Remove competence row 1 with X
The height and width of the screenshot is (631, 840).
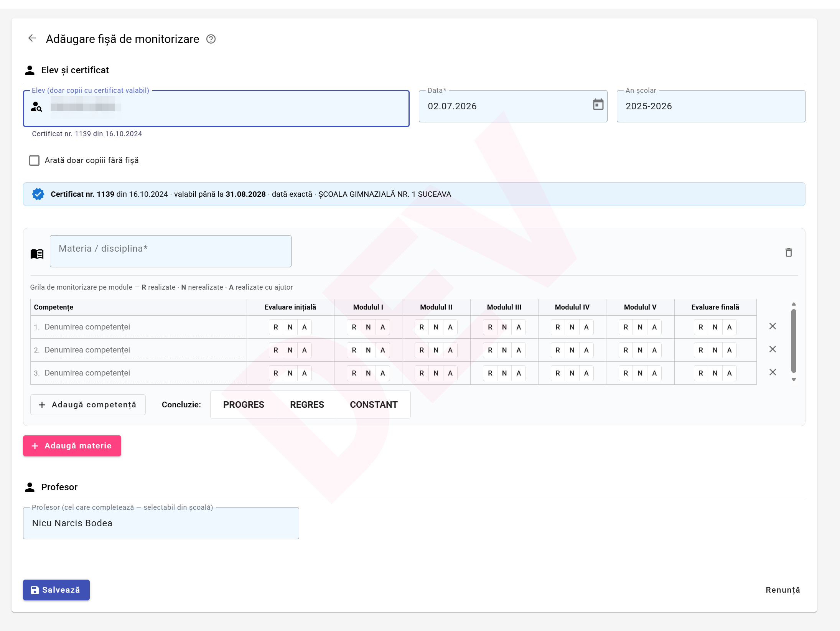[772, 326]
